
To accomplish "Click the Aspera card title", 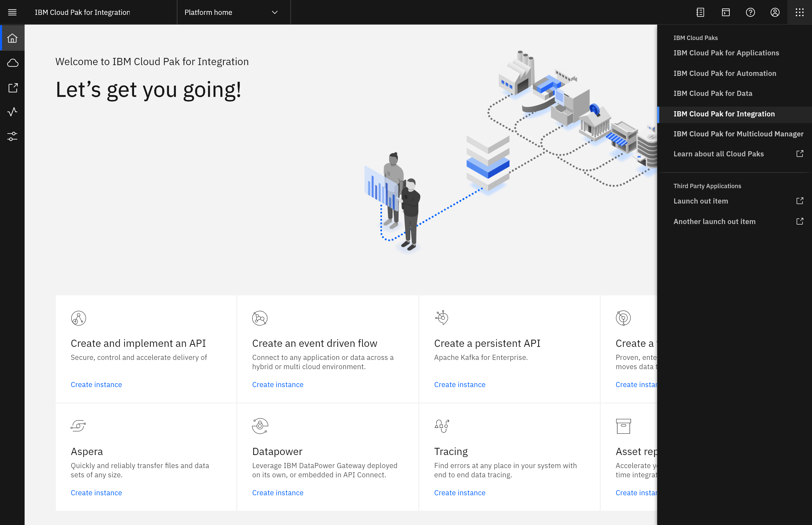I will click(x=87, y=451).
